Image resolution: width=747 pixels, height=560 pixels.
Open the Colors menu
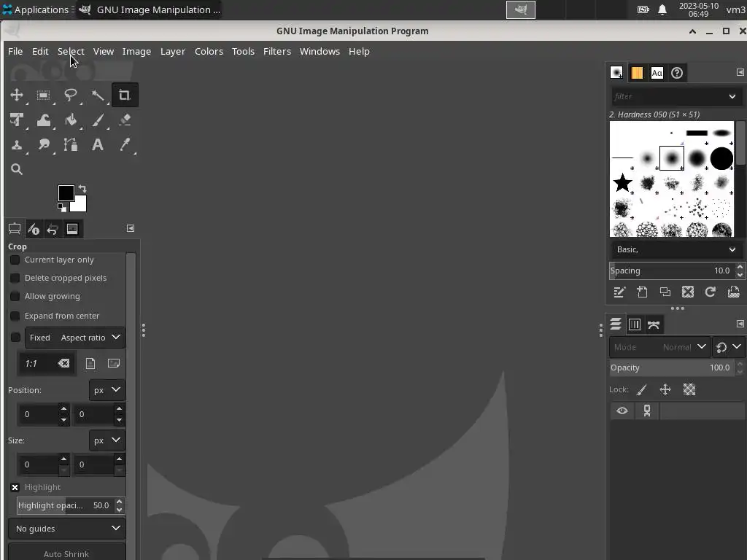[x=209, y=52]
